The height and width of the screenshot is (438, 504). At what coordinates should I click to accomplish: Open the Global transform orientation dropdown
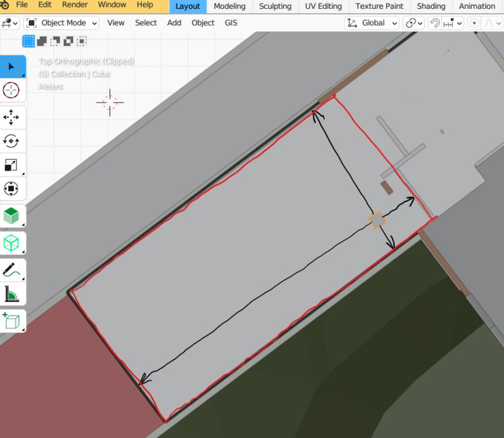372,23
